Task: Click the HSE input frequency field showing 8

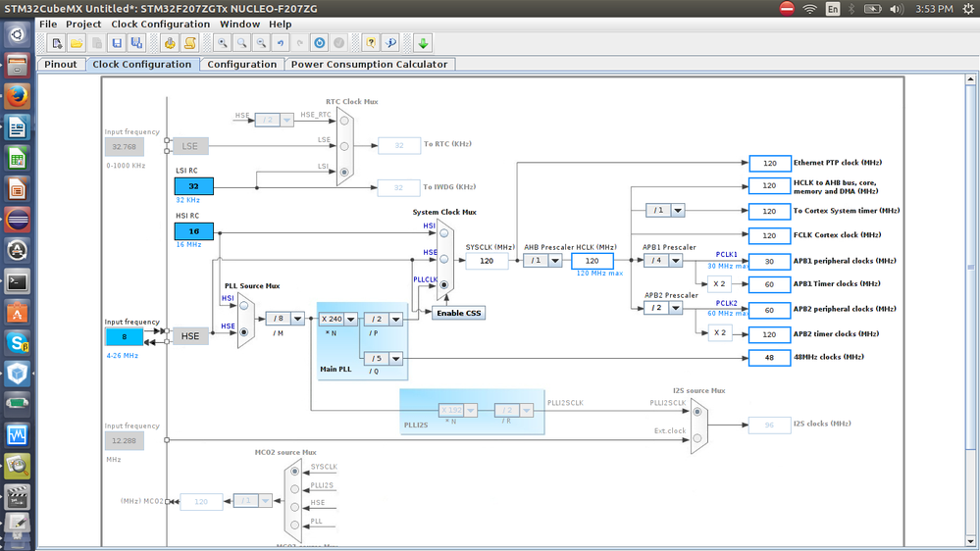Action: (125, 336)
